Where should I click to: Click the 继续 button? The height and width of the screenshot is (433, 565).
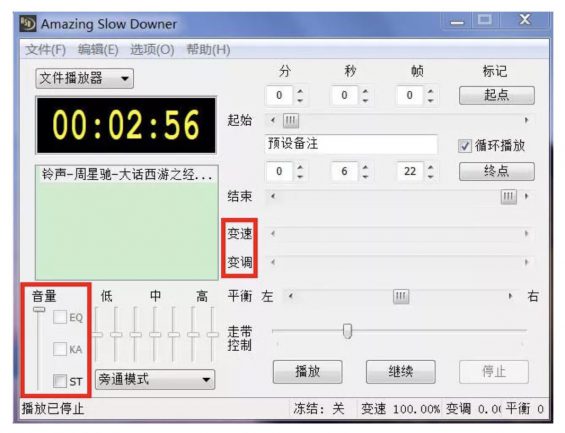pos(401,372)
